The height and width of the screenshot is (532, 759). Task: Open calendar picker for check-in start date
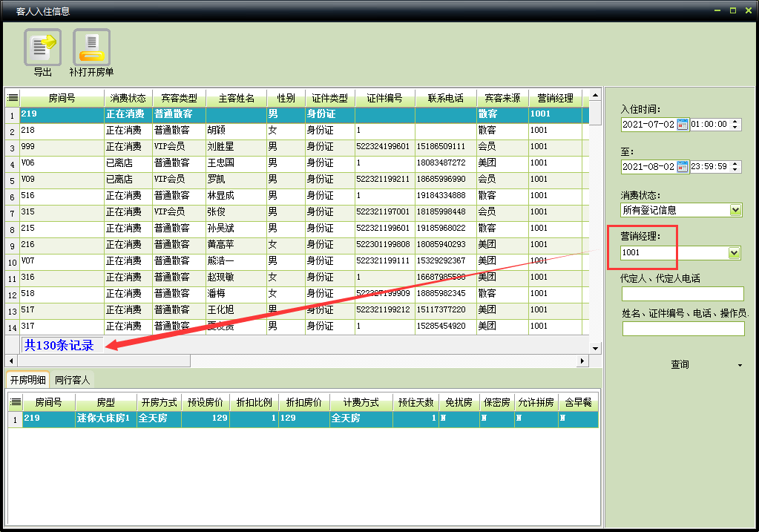point(683,125)
